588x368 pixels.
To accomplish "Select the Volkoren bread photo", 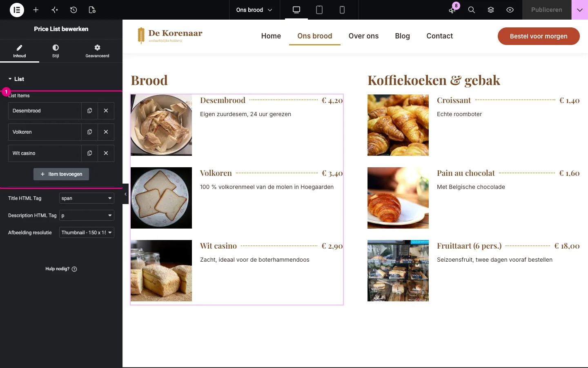I will [x=161, y=198].
